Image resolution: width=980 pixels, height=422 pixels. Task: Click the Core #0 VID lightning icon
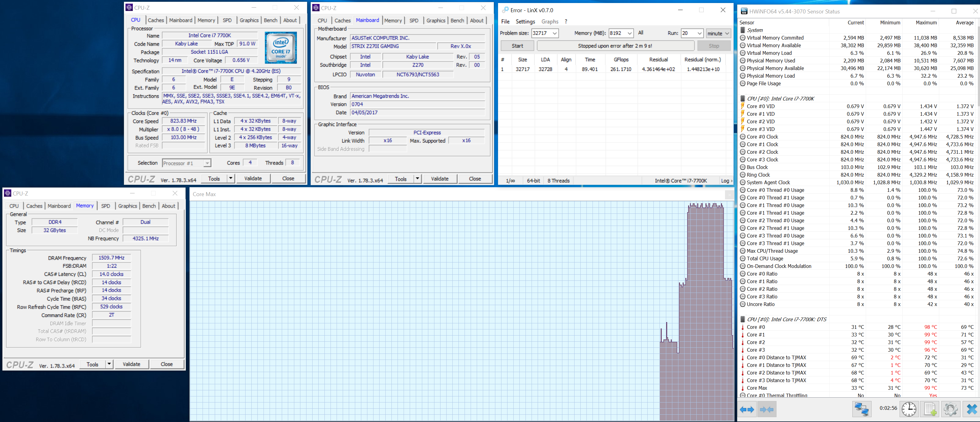(x=743, y=106)
